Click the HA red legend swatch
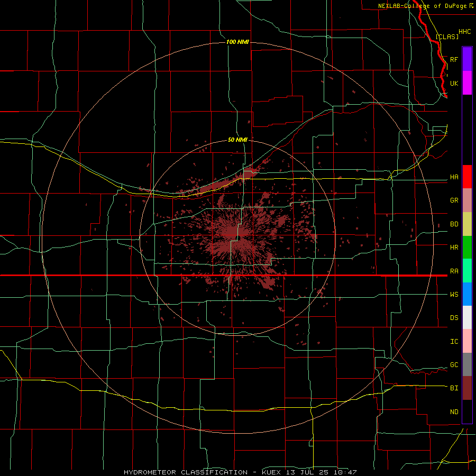Screen dimensions: 476x476 467,177
